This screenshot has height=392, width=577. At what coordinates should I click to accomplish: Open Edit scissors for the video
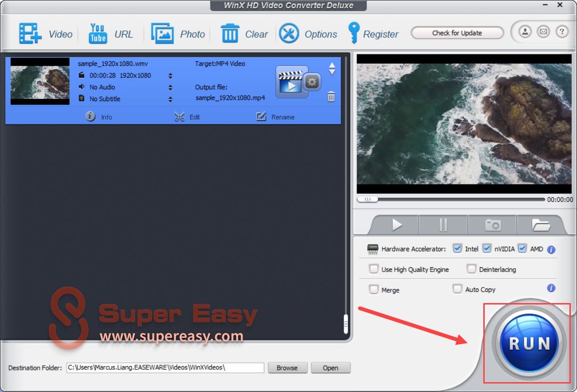(x=187, y=117)
